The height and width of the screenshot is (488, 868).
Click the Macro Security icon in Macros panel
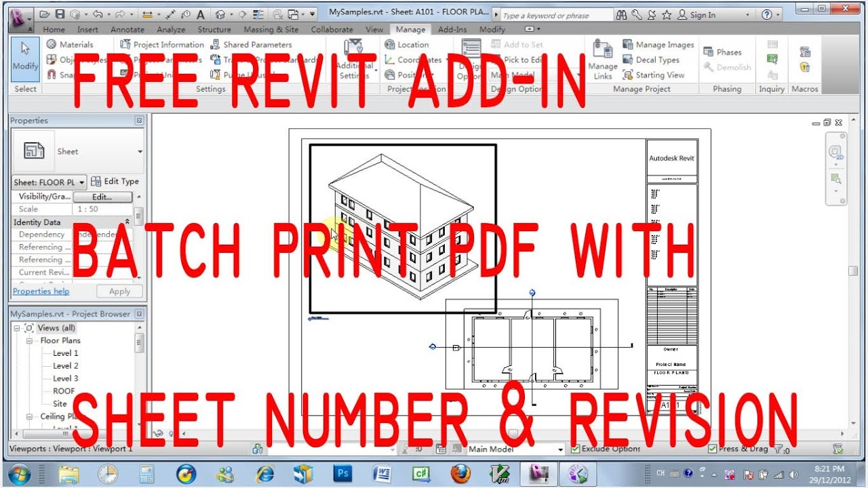tap(805, 67)
